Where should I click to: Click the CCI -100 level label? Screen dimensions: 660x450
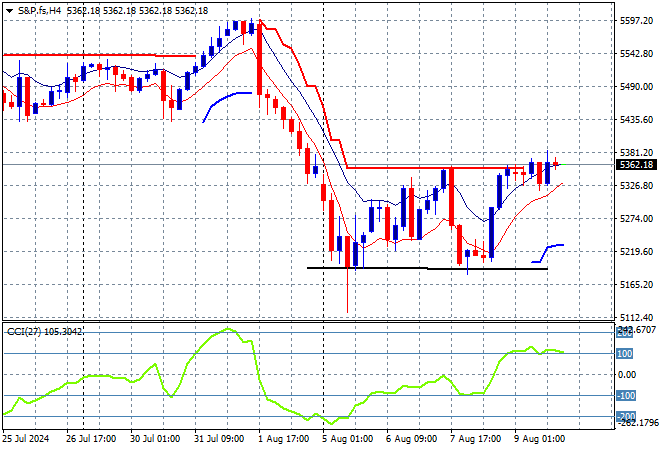click(625, 396)
